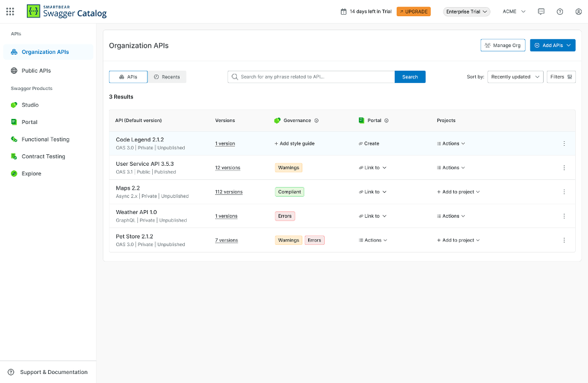Click the Support & Documentation help icon
The width and height of the screenshot is (588, 383).
(12, 372)
